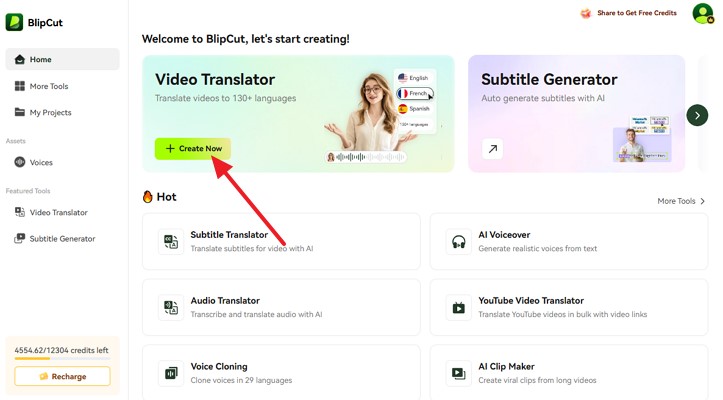Open the Home sidebar item
Image resolution: width=723 pixels, height=400 pixels.
(x=62, y=59)
